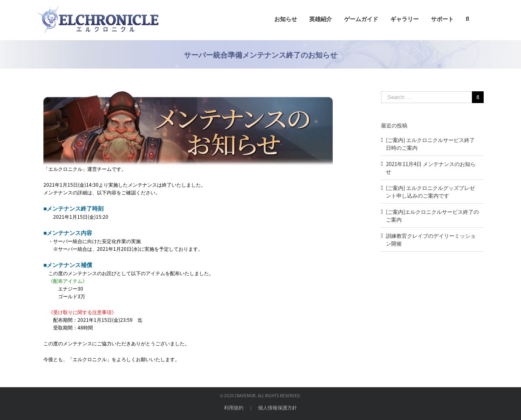Viewport: 521px width, 420px height.
Task: Open the ゲームガイド menu
Action: 361,19
